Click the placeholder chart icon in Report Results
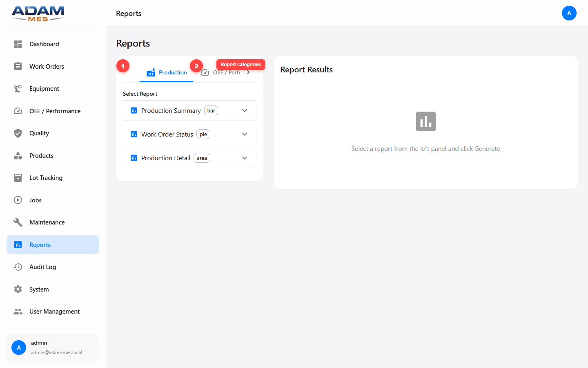The width and height of the screenshot is (588, 368). [x=425, y=121]
